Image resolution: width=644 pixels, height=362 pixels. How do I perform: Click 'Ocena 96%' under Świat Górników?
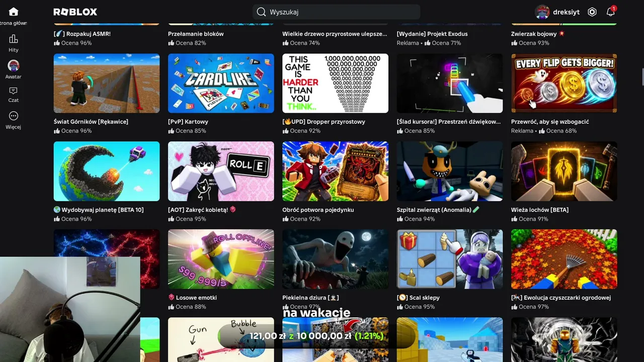pos(73,131)
